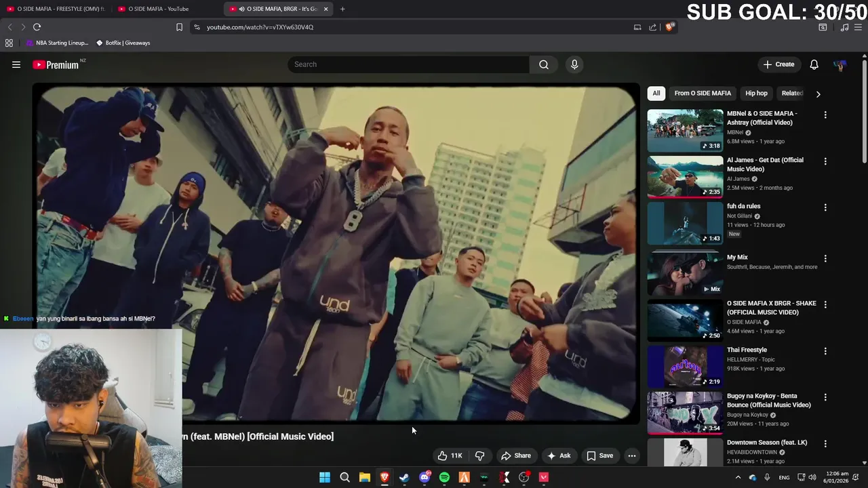The width and height of the screenshot is (868, 488).
Task: Dislike the video with thumbs down
Action: (x=479, y=455)
